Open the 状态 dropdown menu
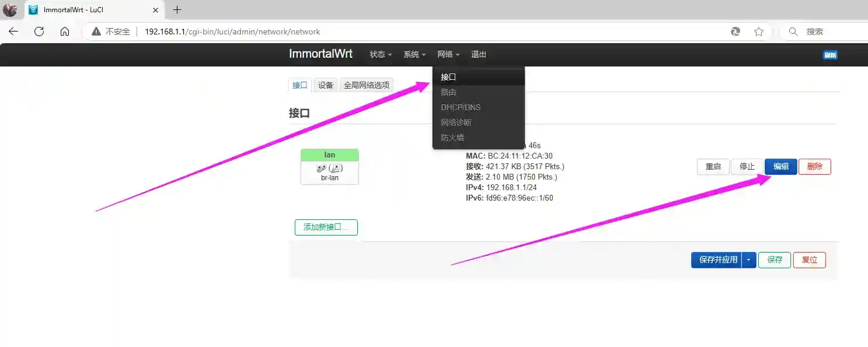Viewport: 868px width, 347px height. point(379,54)
